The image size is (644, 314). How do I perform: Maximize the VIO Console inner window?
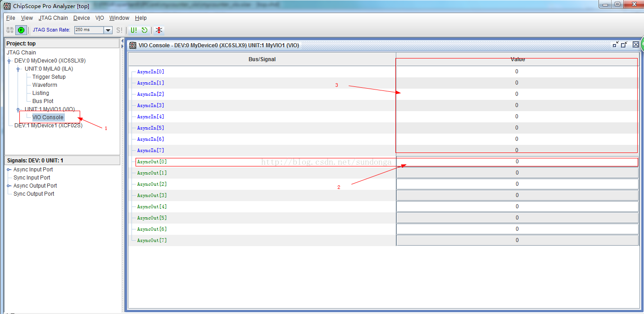[624, 45]
